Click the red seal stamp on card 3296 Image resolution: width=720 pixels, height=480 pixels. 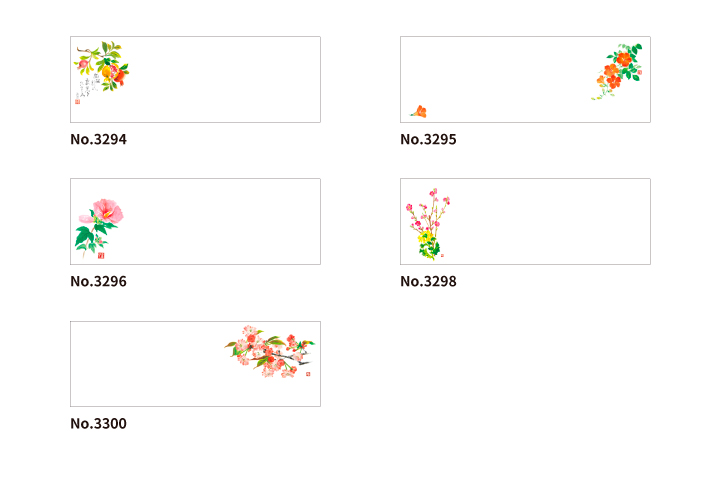[101, 255]
